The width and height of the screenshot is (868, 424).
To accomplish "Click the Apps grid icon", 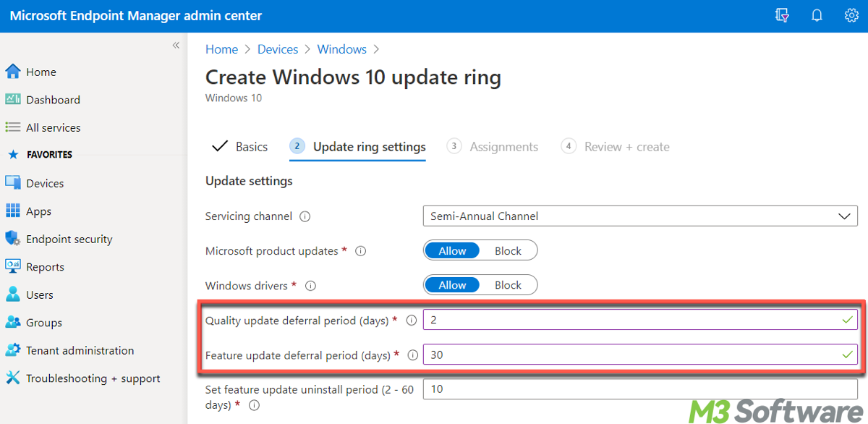I will coord(12,211).
